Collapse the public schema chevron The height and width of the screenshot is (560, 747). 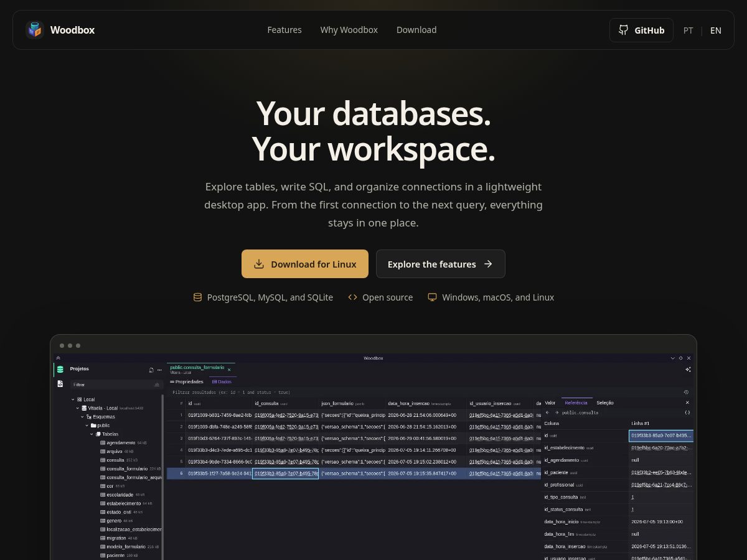pos(87,426)
